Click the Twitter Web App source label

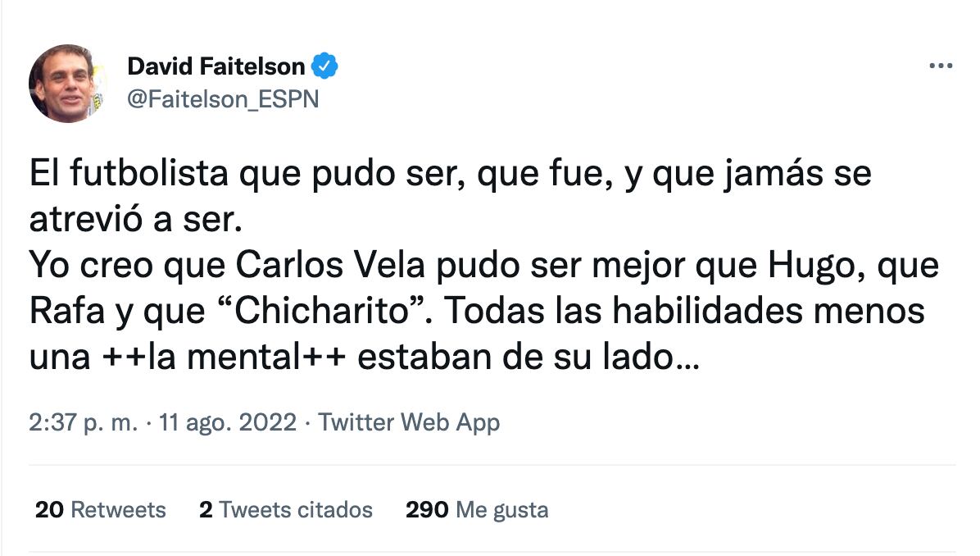[x=409, y=422]
